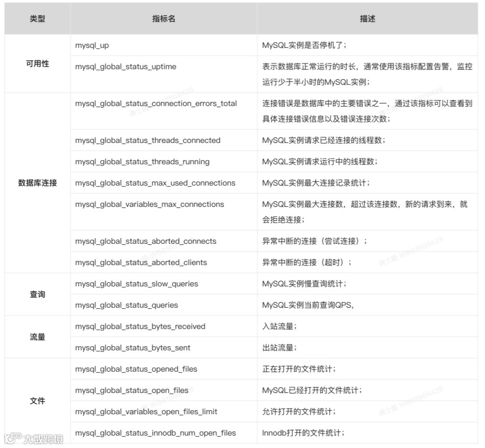Click the 描述 column header

tap(368, 19)
